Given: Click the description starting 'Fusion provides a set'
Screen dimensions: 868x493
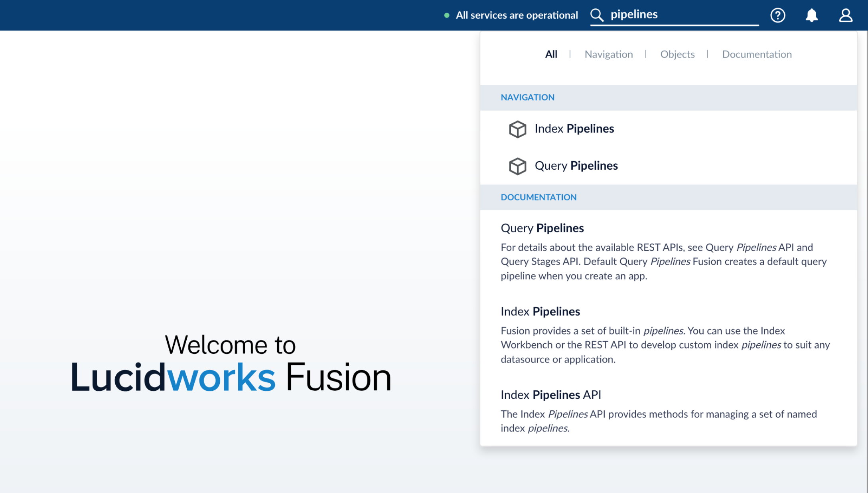Looking at the screenshot, I should pyautogui.click(x=665, y=345).
